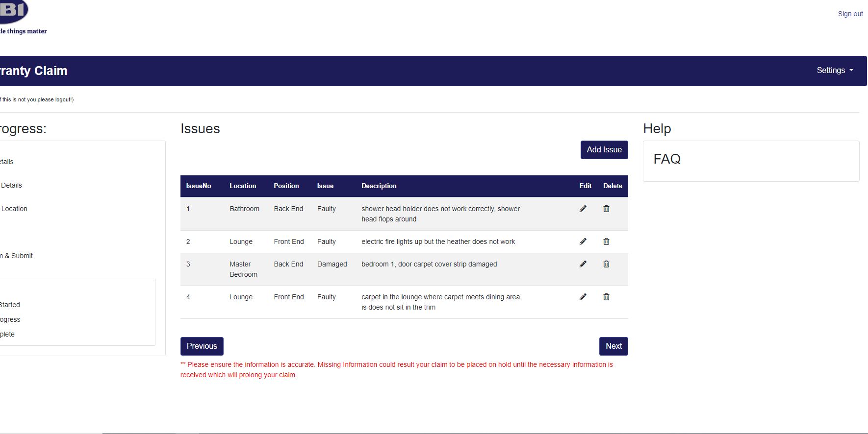
Task: Edit issue 4 lounge carpet row
Action: tap(583, 297)
